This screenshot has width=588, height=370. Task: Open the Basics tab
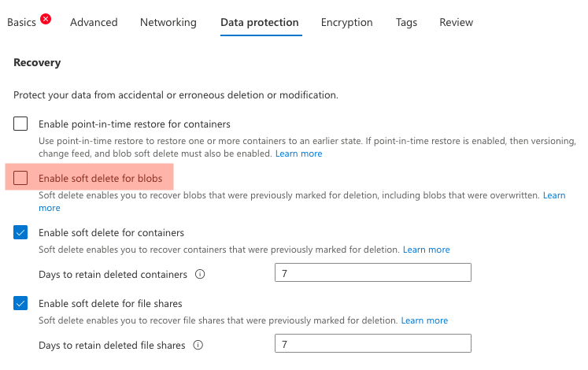21,23
